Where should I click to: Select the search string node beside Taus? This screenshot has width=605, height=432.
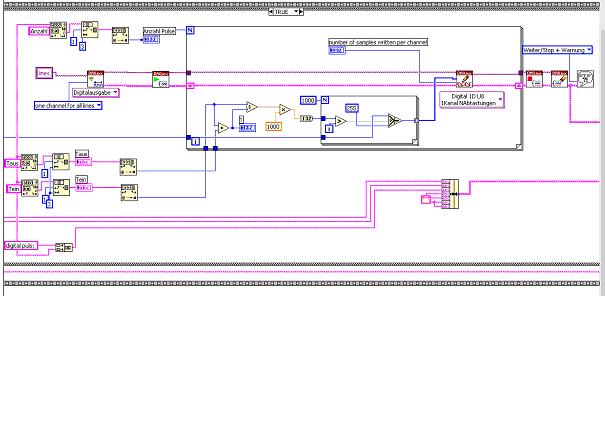click(x=29, y=162)
